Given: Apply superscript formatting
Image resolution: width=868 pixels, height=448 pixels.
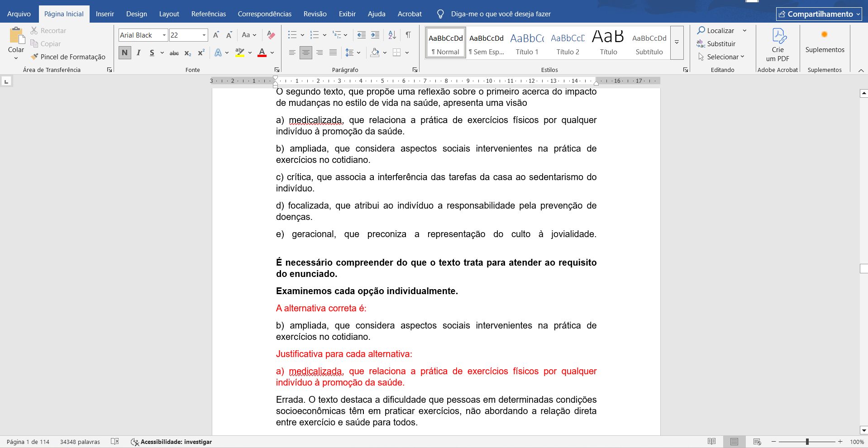Looking at the screenshot, I should click(x=201, y=52).
